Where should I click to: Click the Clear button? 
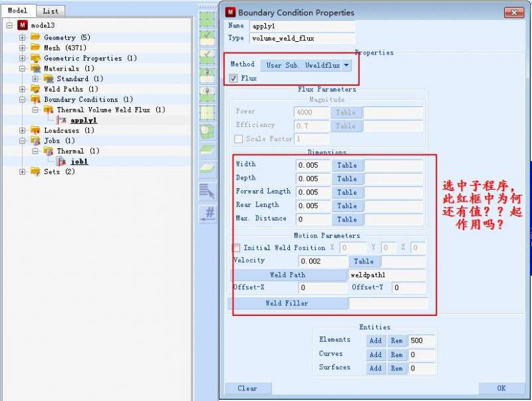[x=247, y=388]
